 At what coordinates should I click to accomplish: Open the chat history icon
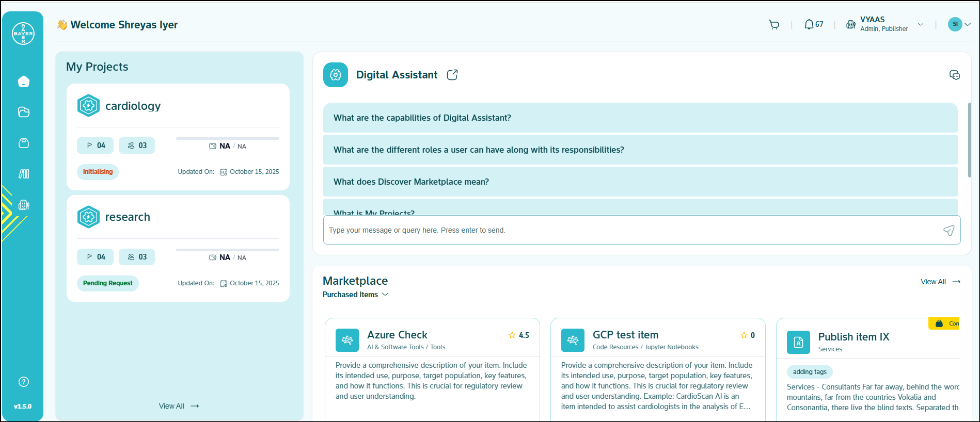(x=955, y=75)
